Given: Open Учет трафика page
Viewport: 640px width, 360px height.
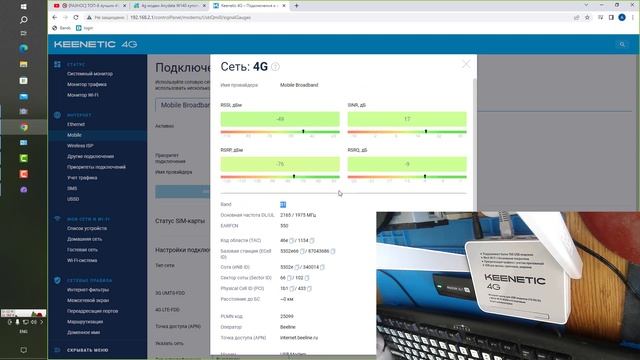Looking at the screenshot, I should 82,178.
